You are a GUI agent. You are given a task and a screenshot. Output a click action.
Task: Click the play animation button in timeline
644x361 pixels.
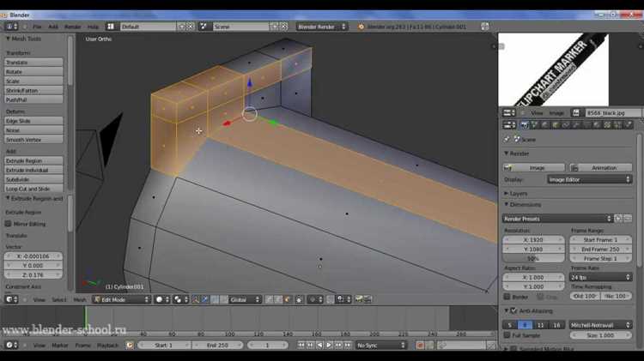(329, 346)
